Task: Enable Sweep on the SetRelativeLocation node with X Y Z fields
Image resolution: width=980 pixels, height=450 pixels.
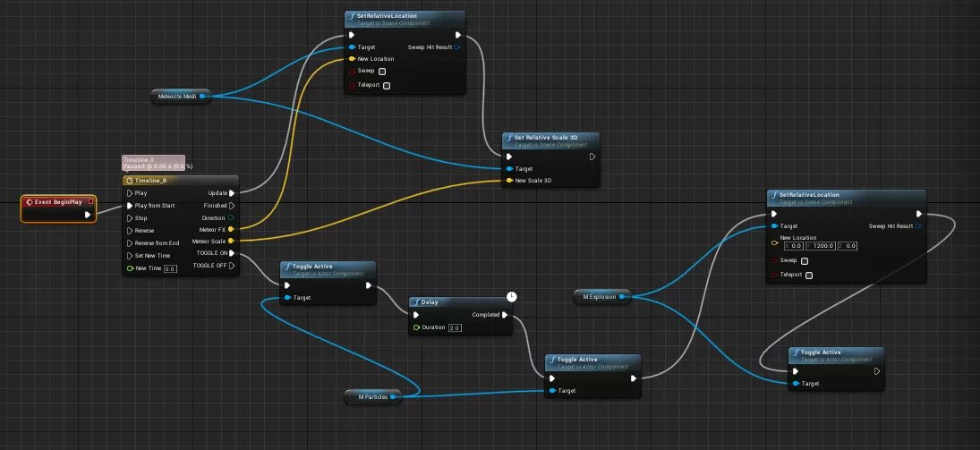Action: [x=805, y=261]
